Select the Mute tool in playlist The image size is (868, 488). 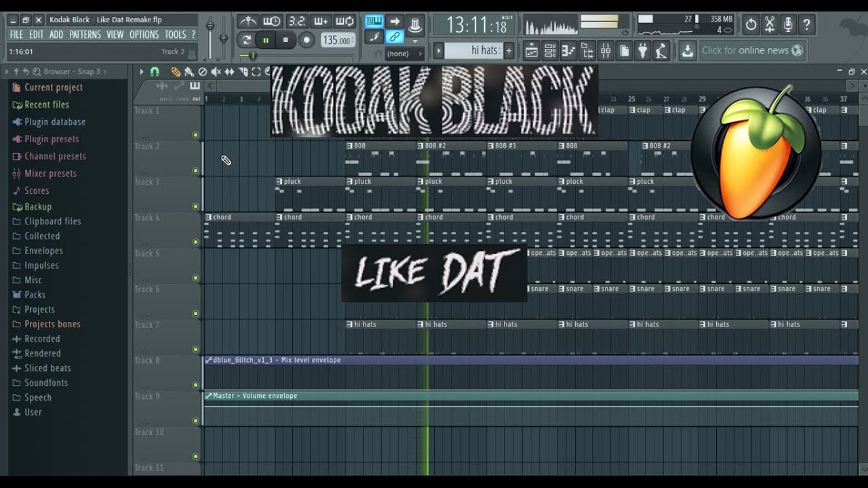click(x=216, y=72)
